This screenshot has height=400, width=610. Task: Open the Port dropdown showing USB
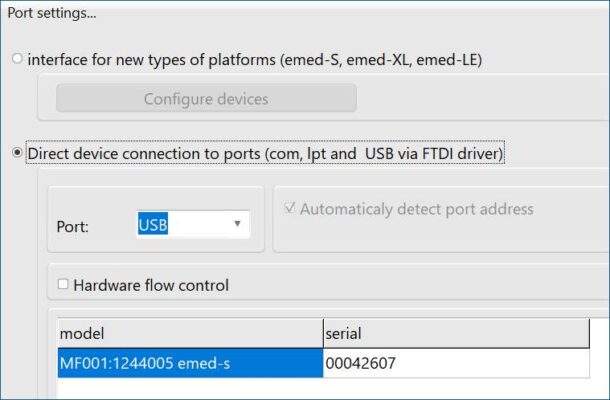coord(190,225)
